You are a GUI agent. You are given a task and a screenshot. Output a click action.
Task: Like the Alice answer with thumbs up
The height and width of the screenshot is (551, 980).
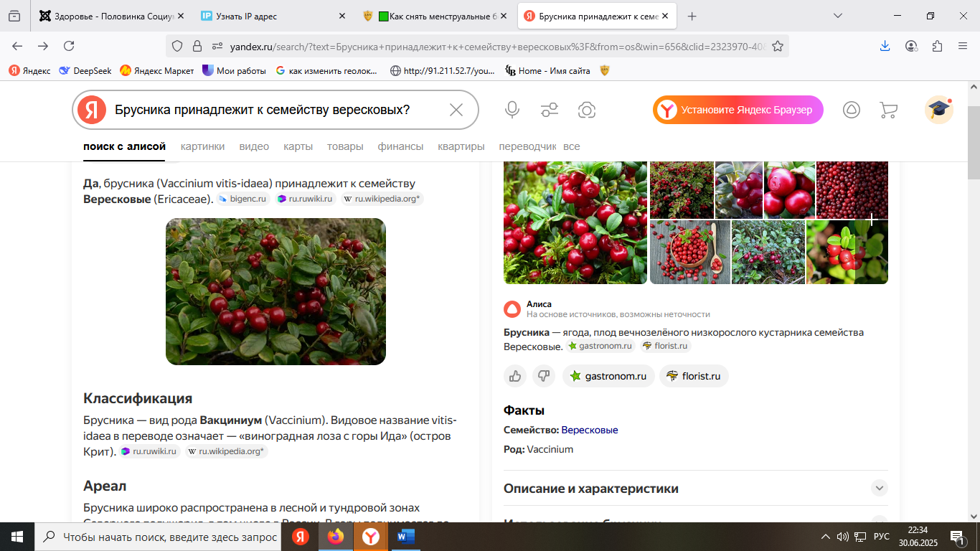[515, 376]
